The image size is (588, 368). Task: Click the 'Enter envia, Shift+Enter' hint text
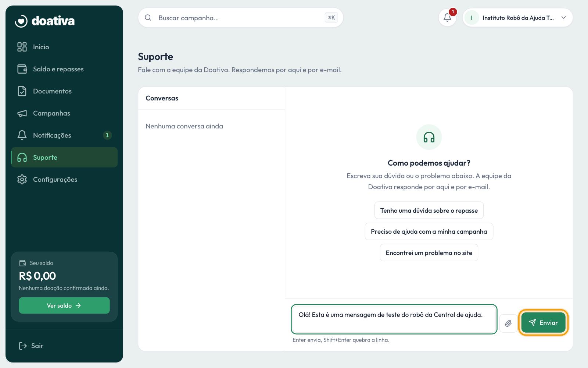pyautogui.click(x=341, y=340)
